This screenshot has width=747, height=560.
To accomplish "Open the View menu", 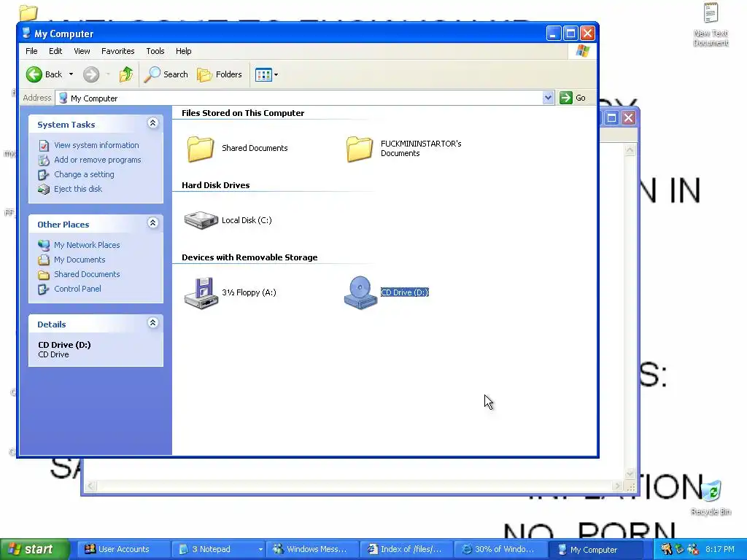I will click(x=82, y=51).
